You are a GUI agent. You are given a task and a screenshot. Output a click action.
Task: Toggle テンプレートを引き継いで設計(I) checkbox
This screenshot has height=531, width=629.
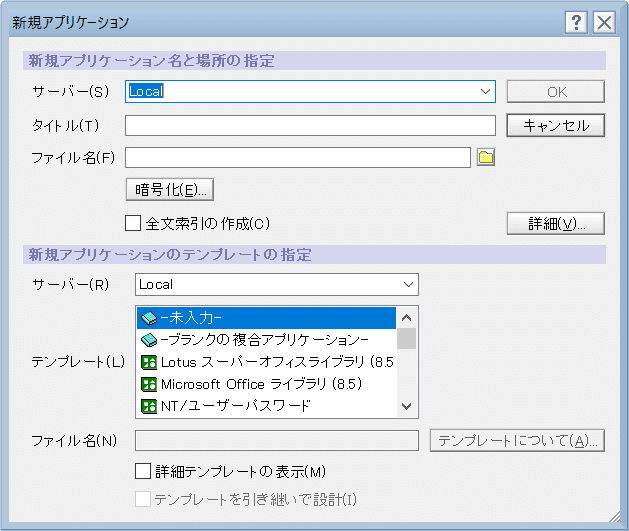[x=143, y=499]
